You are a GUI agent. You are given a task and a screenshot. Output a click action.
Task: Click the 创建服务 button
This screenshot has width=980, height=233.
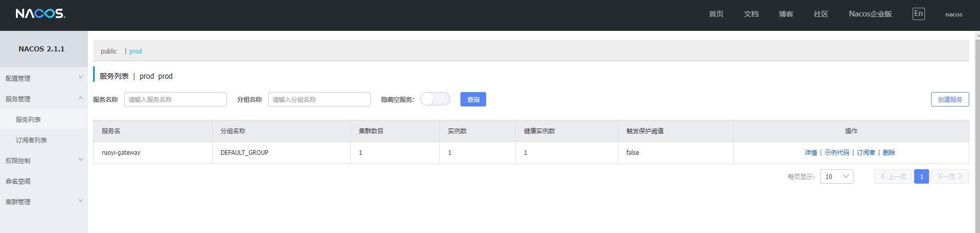(x=950, y=99)
